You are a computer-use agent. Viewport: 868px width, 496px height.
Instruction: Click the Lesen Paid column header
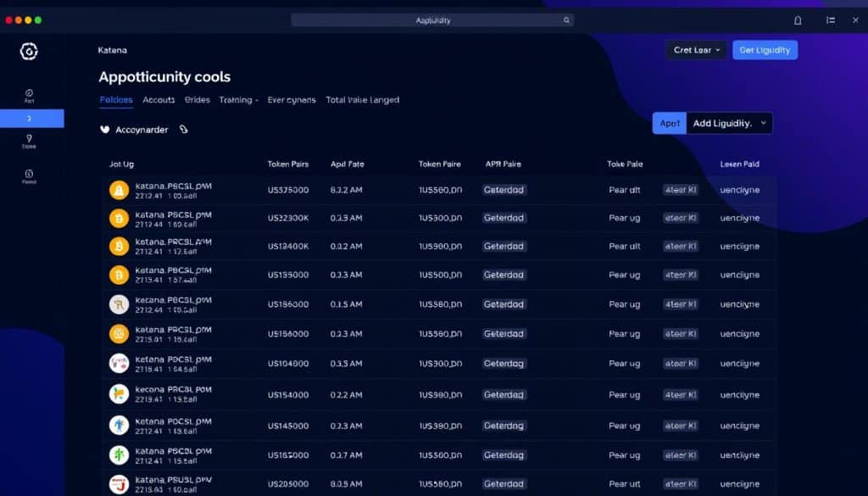[x=739, y=164]
